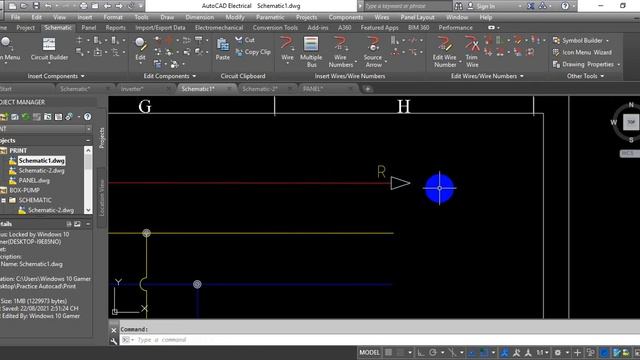The image size is (640, 360).
Task: Add a new drawing tab with plus
Action: pos(367,89)
